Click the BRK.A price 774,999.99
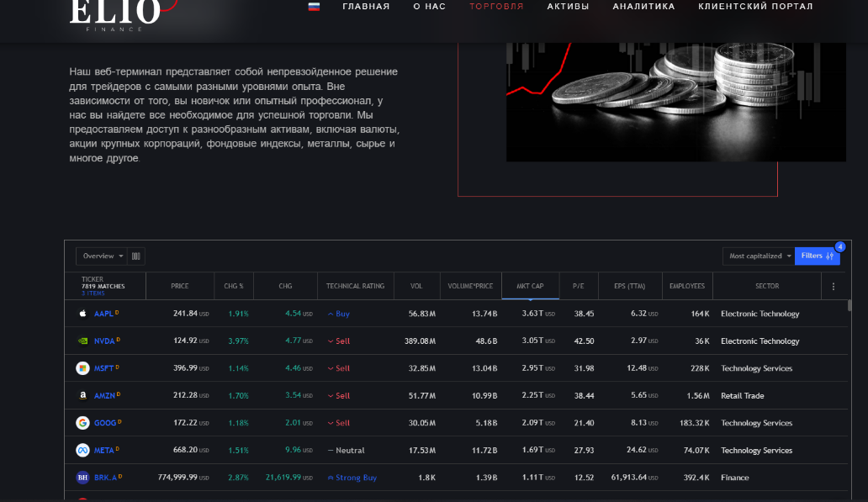 (x=177, y=477)
